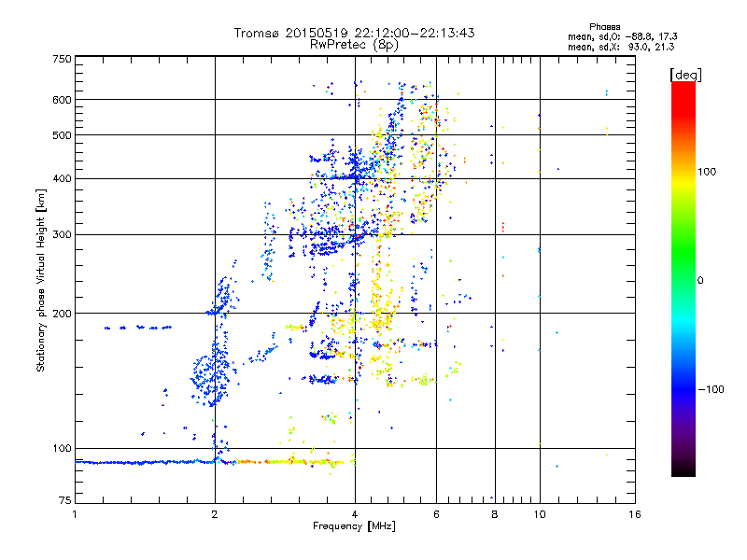Click the y-axis tick label '200'
Image resolution: width=747 pixels, height=560 pixels.
coord(62,314)
